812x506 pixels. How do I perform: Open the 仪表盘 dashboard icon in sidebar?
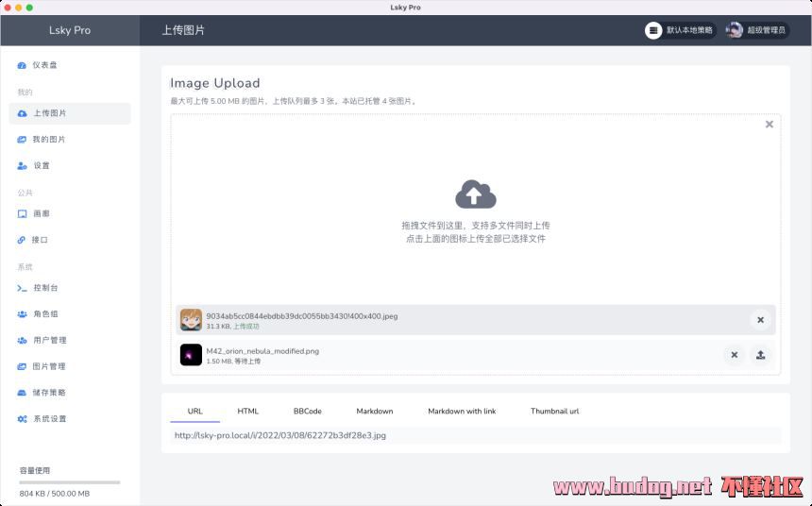(22, 65)
